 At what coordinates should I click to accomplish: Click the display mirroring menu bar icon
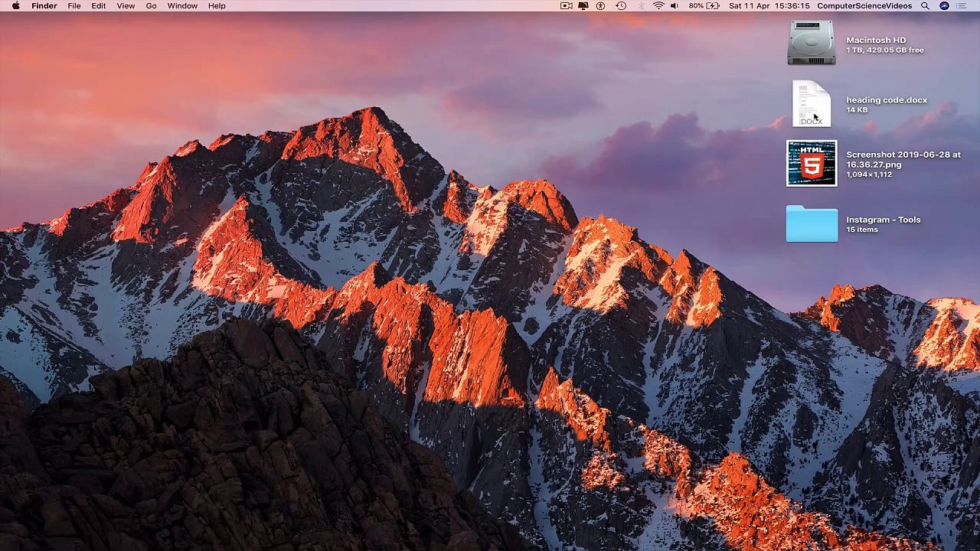click(x=583, y=6)
